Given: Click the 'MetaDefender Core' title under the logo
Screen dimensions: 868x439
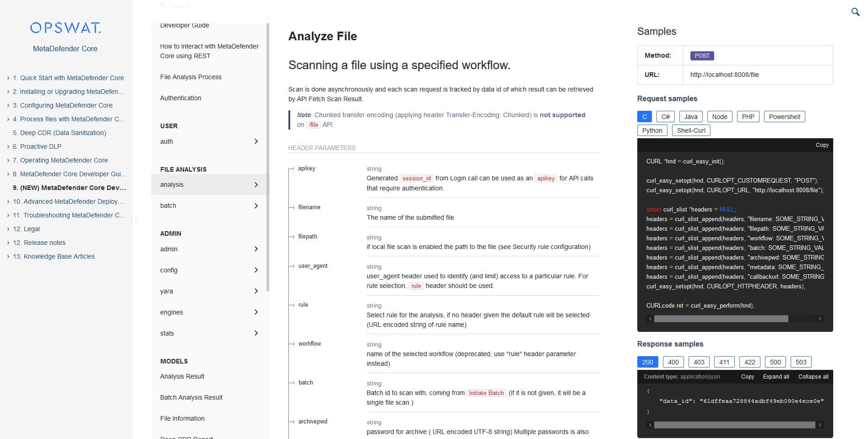Looking at the screenshot, I should (65, 49).
